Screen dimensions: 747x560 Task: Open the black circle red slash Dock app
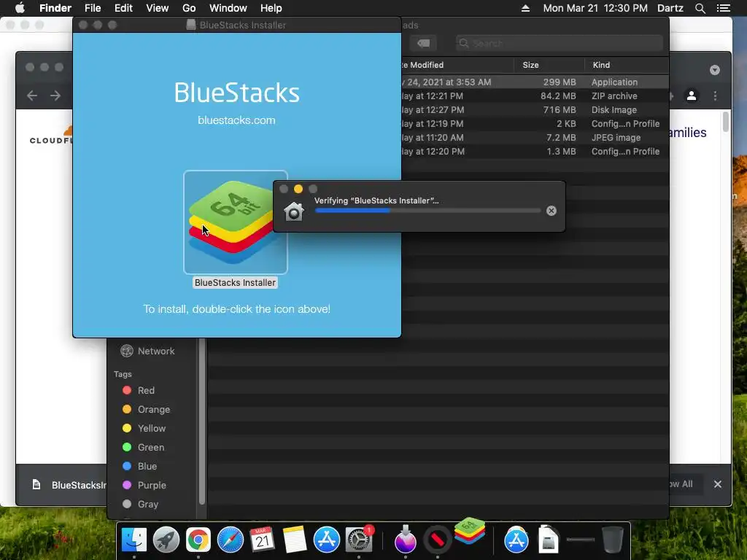coord(438,540)
